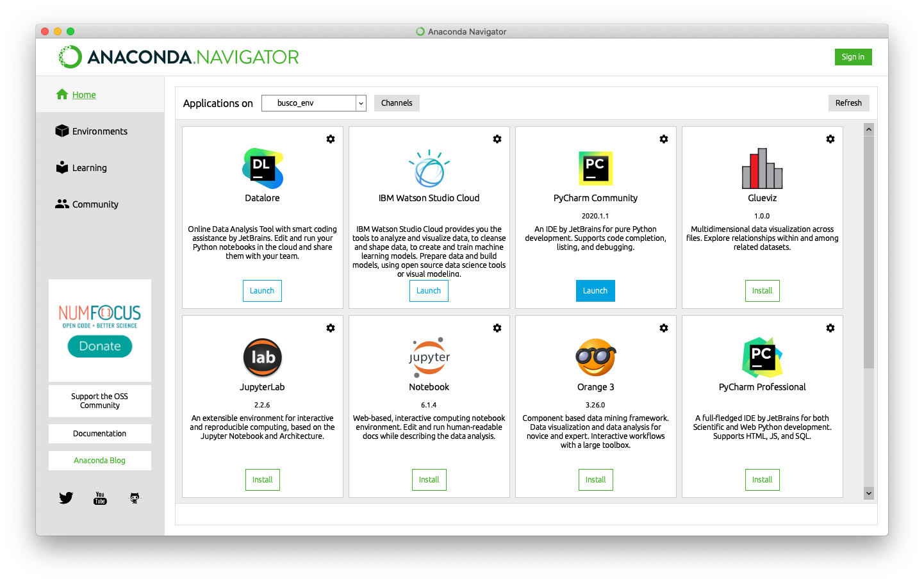Open the Dataflow settings gear on Datalore tile

pyautogui.click(x=331, y=138)
